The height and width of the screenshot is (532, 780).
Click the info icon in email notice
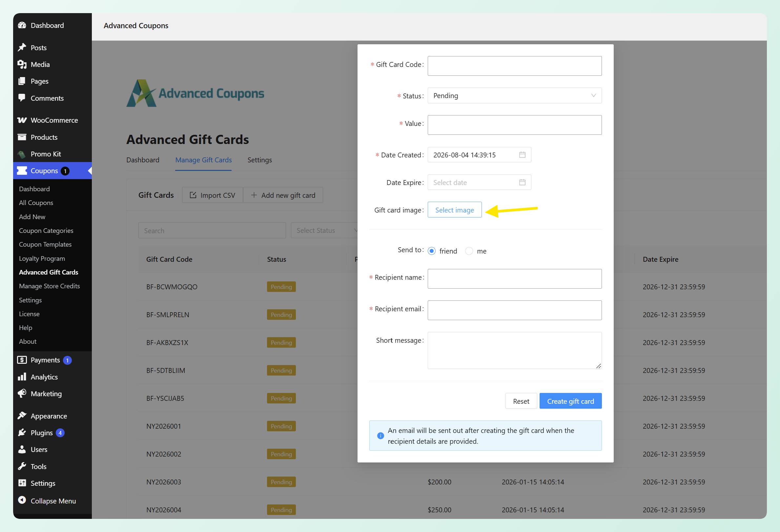point(380,436)
